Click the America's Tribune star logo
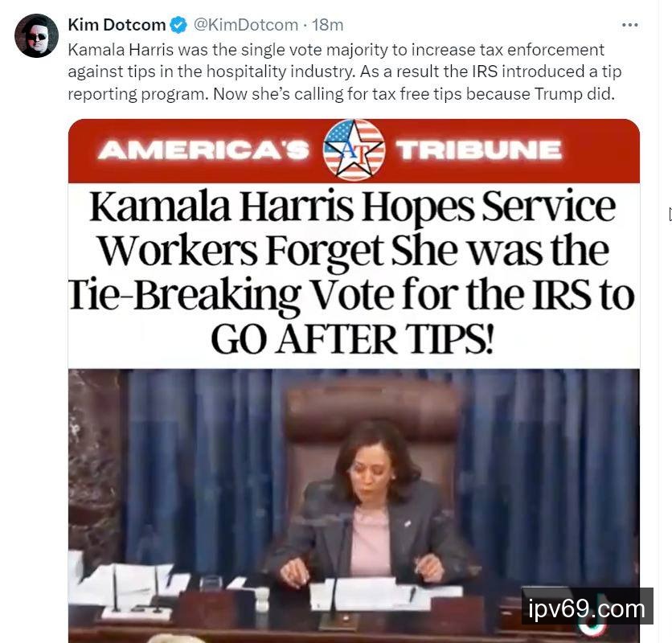The height and width of the screenshot is (643, 672). coord(354,150)
